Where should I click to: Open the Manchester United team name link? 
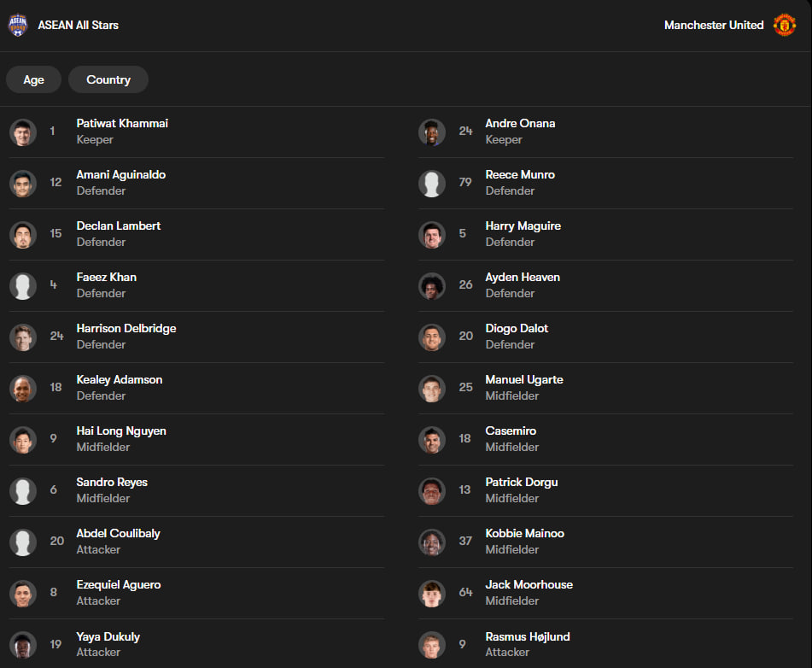click(714, 25)
